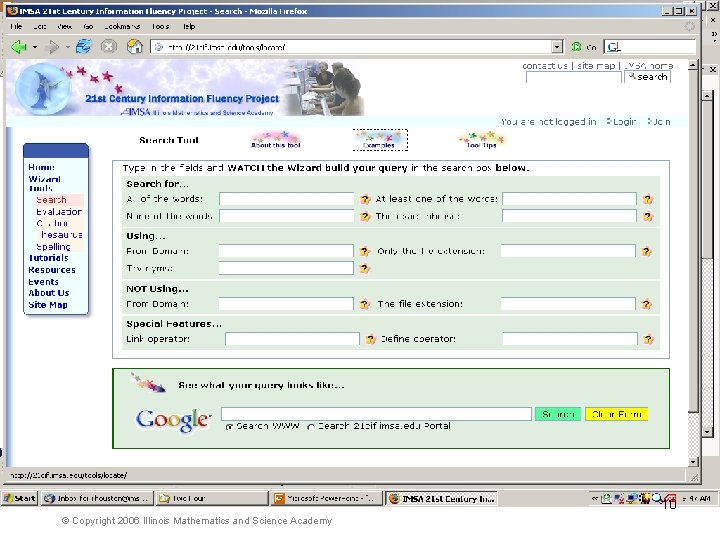Open help for Using From Domain field
Image resolution: width=720 pixels, height=540 pixels.
365,251
